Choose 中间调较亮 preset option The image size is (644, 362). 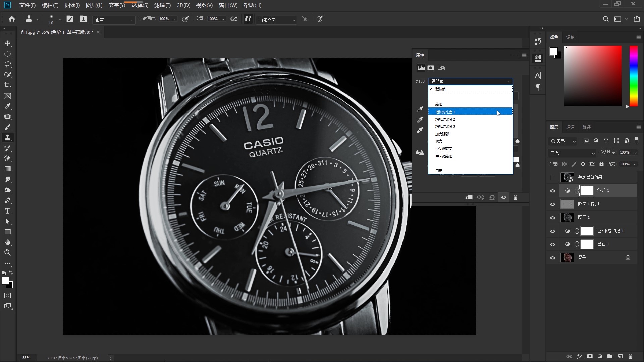[x=444, y=149]
